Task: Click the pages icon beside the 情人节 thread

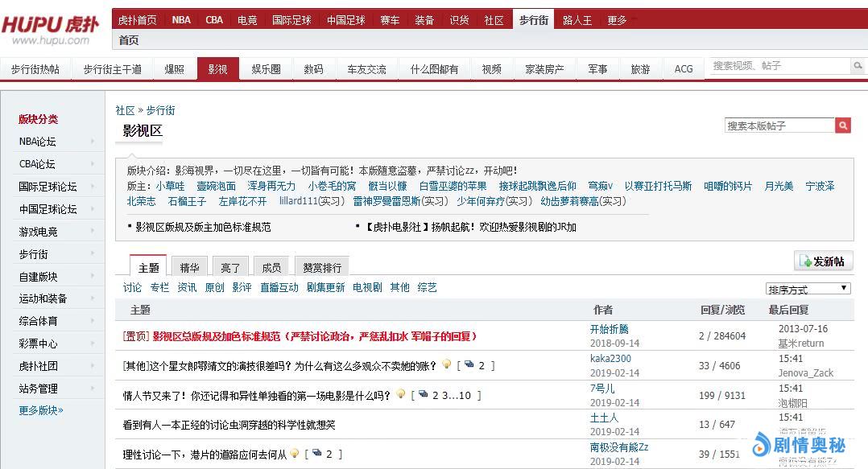Action: pos(423,395)
